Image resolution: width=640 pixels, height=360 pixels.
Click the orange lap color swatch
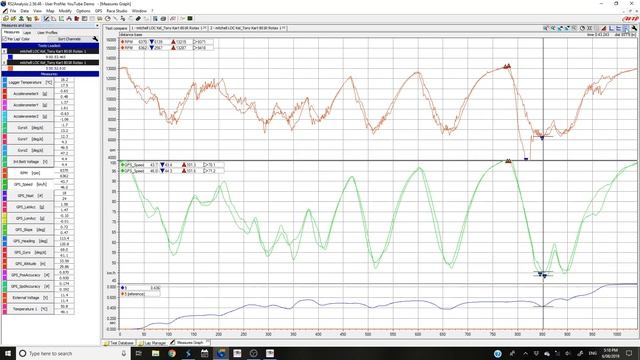[10, 68]
